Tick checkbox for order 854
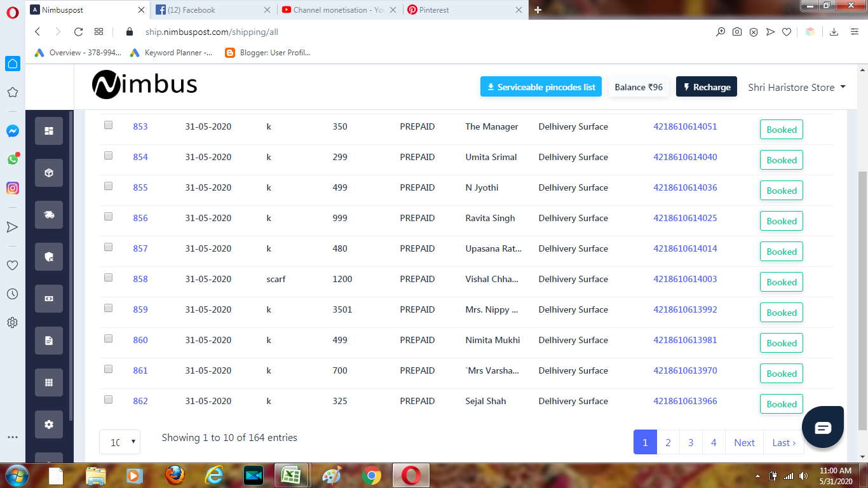868x488 pixels. [108, 156]
